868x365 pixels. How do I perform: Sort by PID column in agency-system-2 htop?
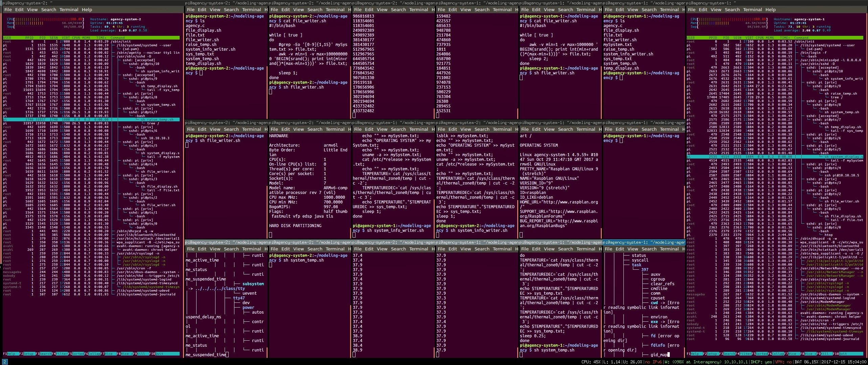pos(43,38)
